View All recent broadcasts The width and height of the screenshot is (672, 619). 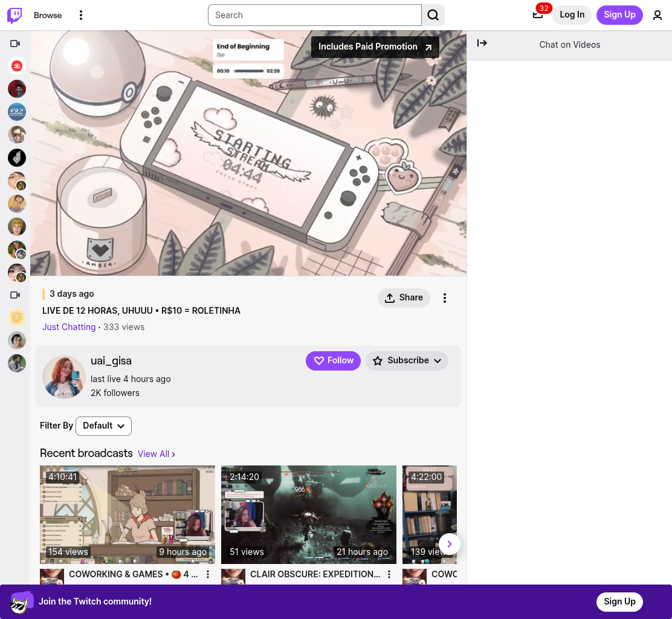coord(157,454)
